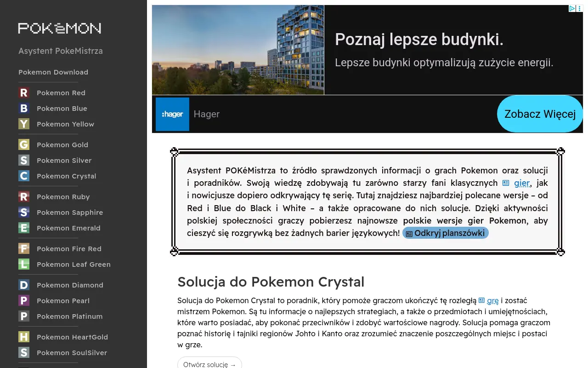Click the Pokemon Gold 'G' icon
Image resolution: width=588 pixels, height=368 pixels.
coord(24,145)
